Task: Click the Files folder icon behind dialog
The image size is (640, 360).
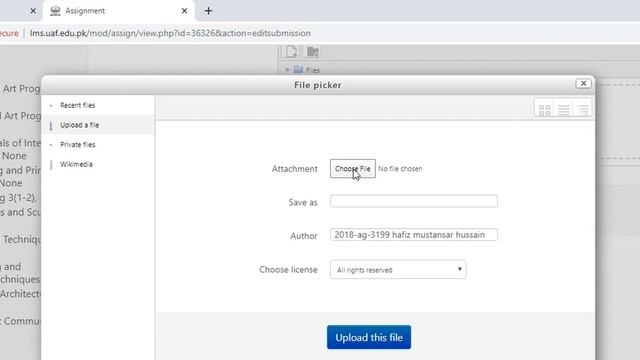Action: click(x=298, y=70)
